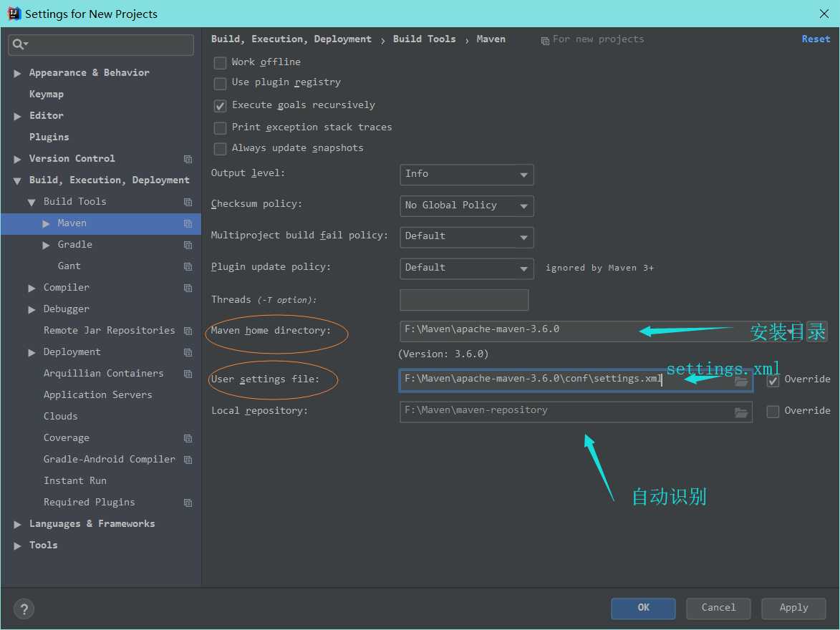
Task: Select Keymap in settings tree
Action: point(46,94)
